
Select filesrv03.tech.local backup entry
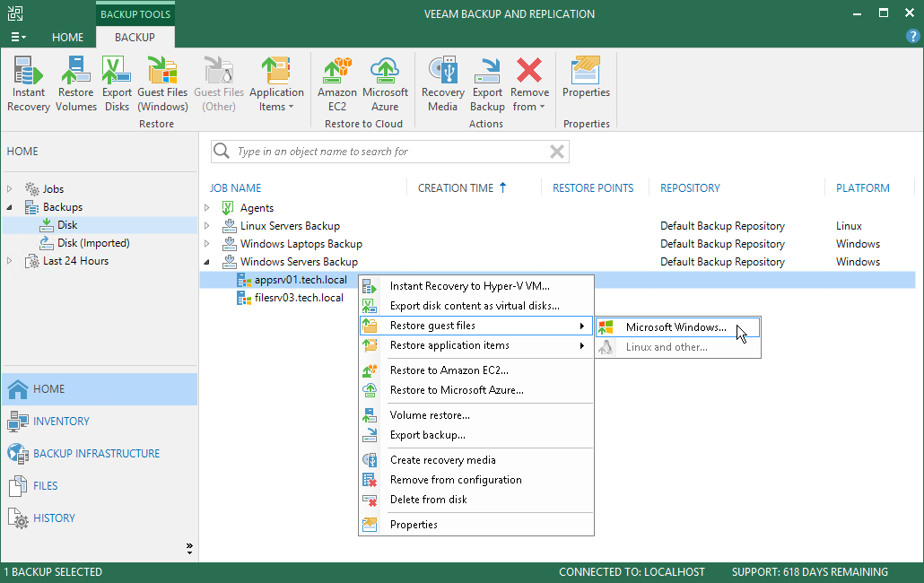(299, 298)
